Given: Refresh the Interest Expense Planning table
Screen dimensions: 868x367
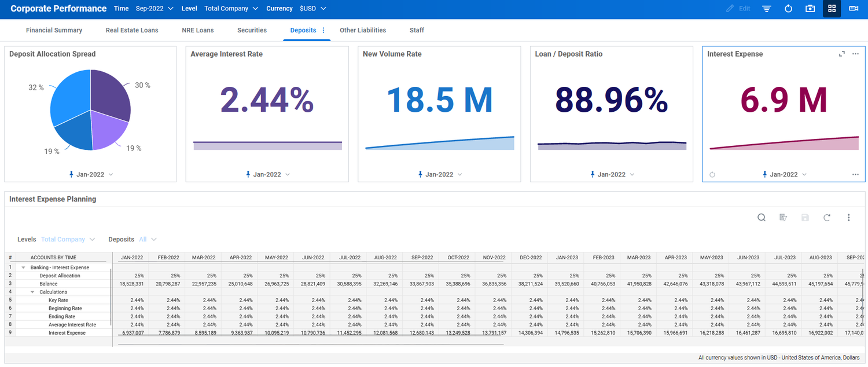Looking at the screenshot, I should pos(827,218).
